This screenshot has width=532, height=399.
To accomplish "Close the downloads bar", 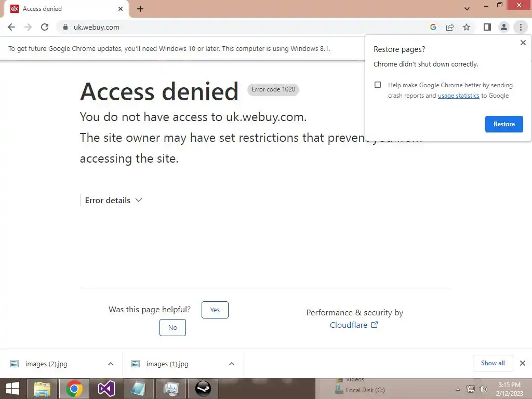I will [523, 363].
